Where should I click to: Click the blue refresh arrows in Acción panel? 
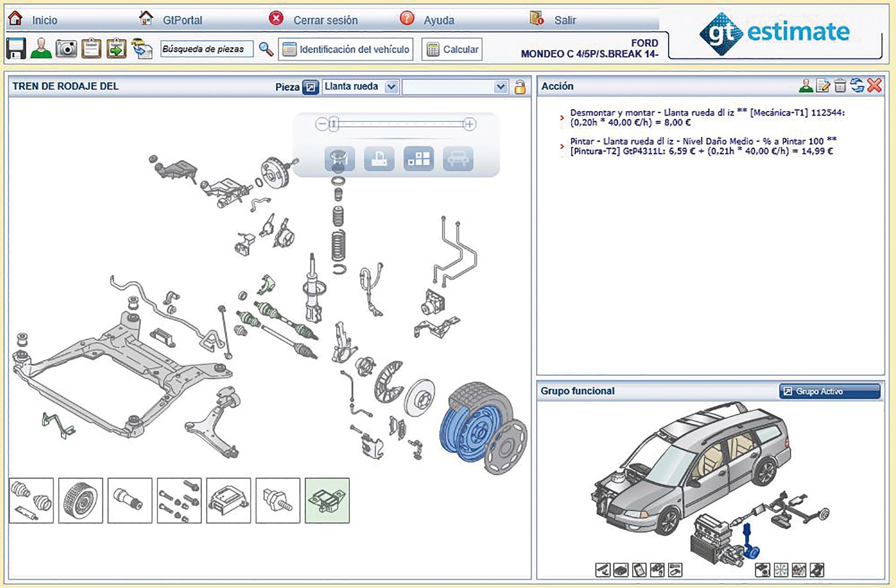(x=857, y=85)
